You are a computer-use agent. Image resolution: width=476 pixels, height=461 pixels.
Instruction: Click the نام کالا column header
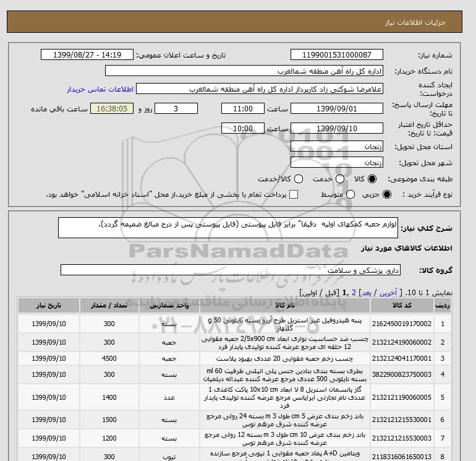(285, 306)
